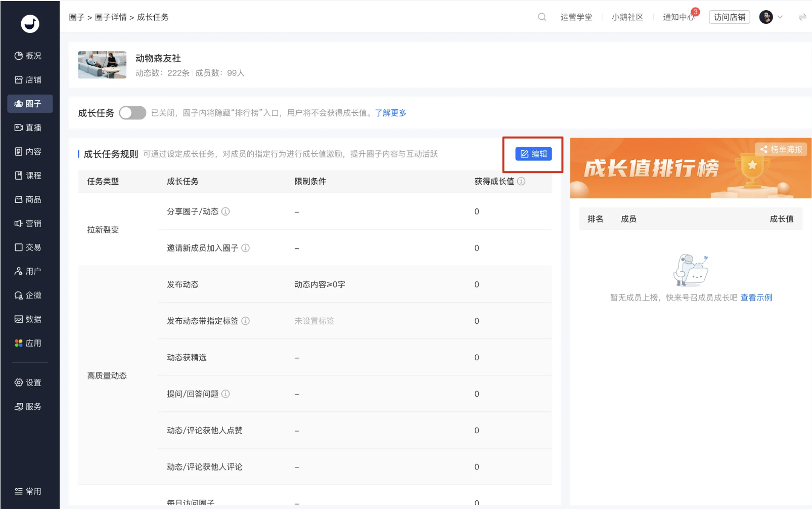This screenshot has height=509, width=812.
Task: Open the 营销 marketing section
Action: tap(28, 223)
